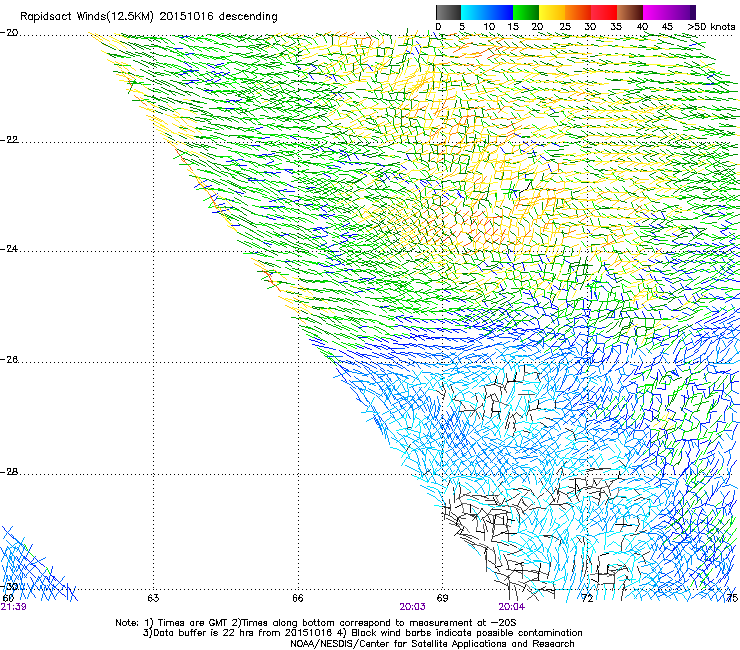Click the magenta-purple 40-50 knots legend swatch
Screen dimensions: 740x650
point(669,12)
